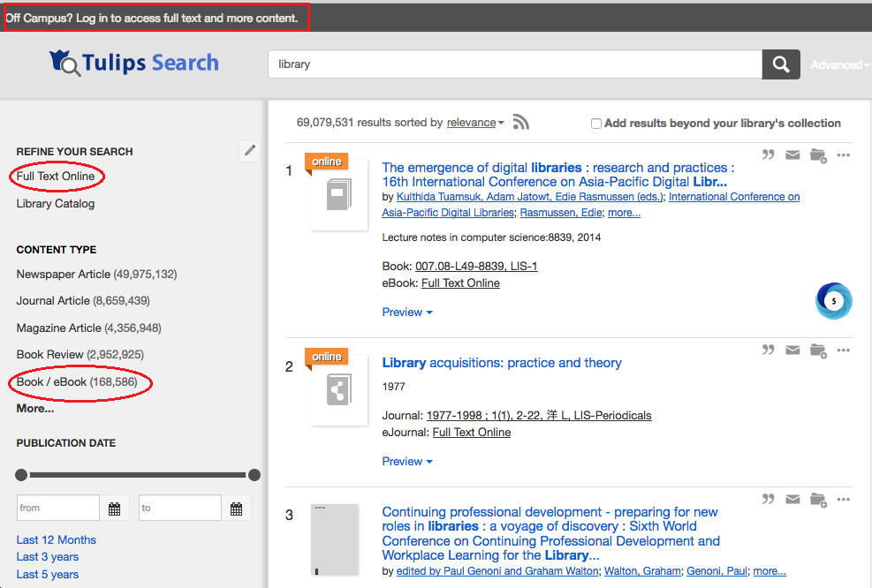Click the search box containing 'library'

(x=515, y=64)
